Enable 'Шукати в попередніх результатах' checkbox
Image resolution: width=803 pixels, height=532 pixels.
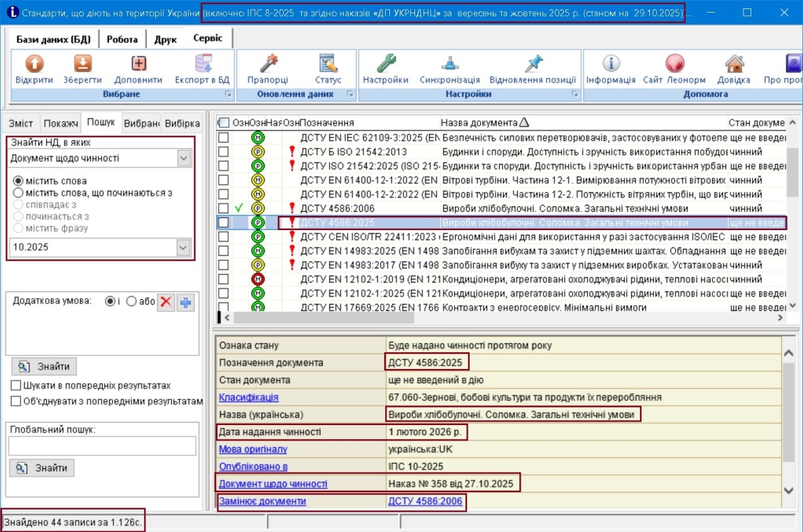coord(16,385)
